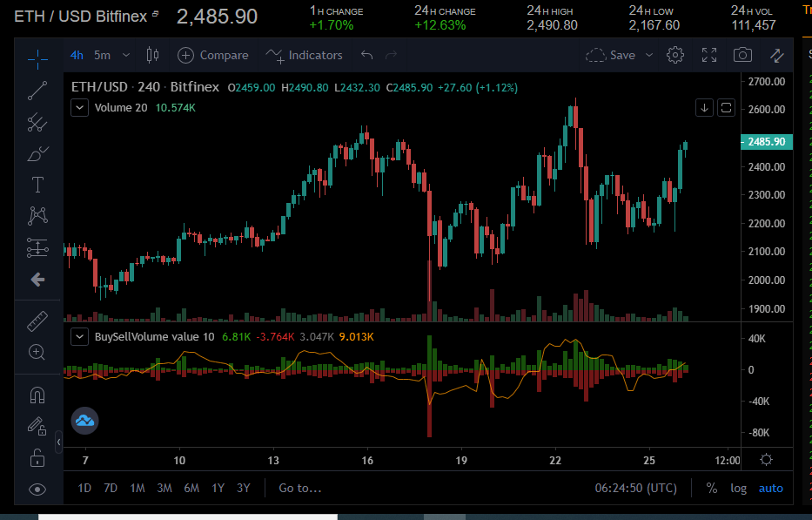
Task: Toggle lock all drawing tools
Action: tap(37, 458)
